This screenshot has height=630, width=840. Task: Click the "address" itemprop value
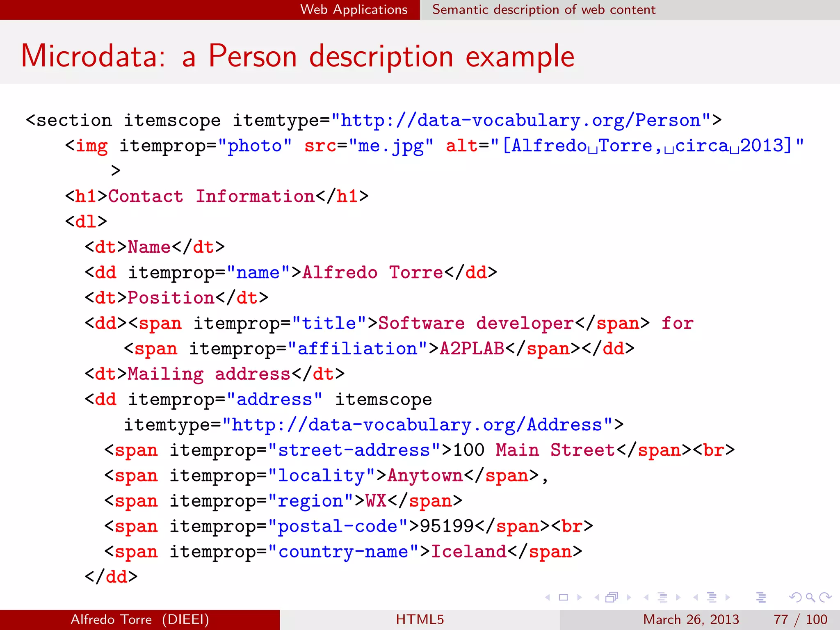(275, 399)
